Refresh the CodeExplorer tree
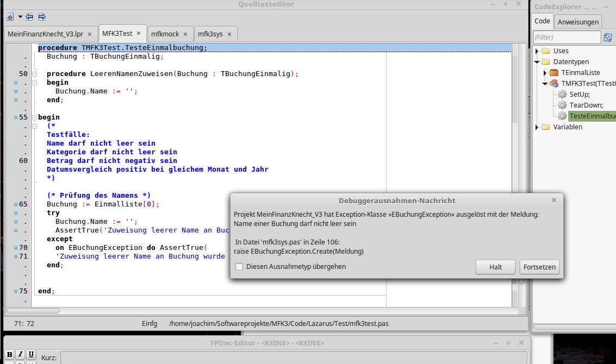This screenshot has width=616, height=364. click(x=608, y=37)
